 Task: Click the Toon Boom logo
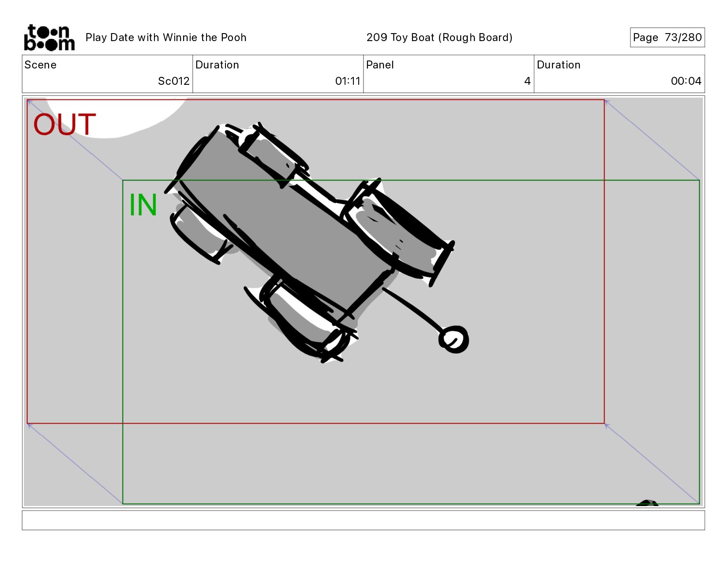click(x=49, y=38)
